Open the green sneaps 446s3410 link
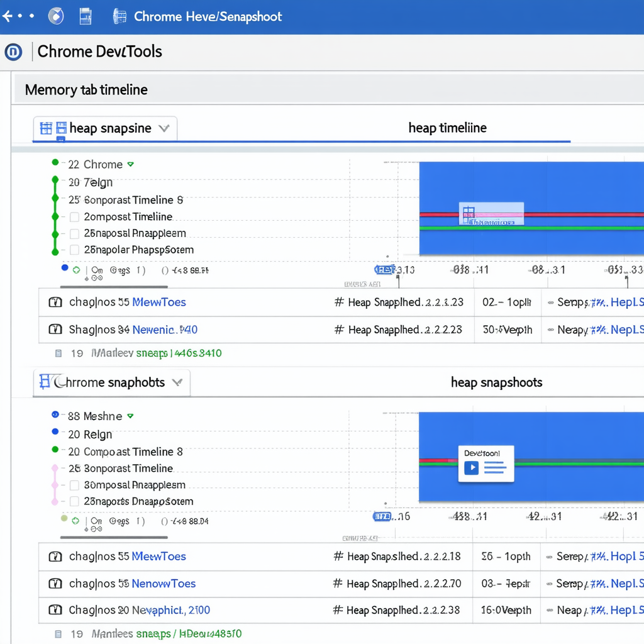The image size is (644, 644). click(179, 353)
